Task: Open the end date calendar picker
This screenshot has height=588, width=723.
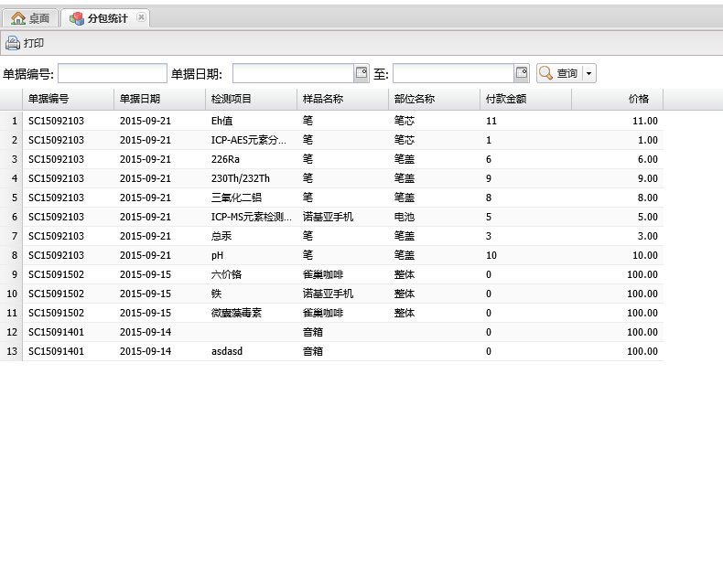Action: click(522, 73)
